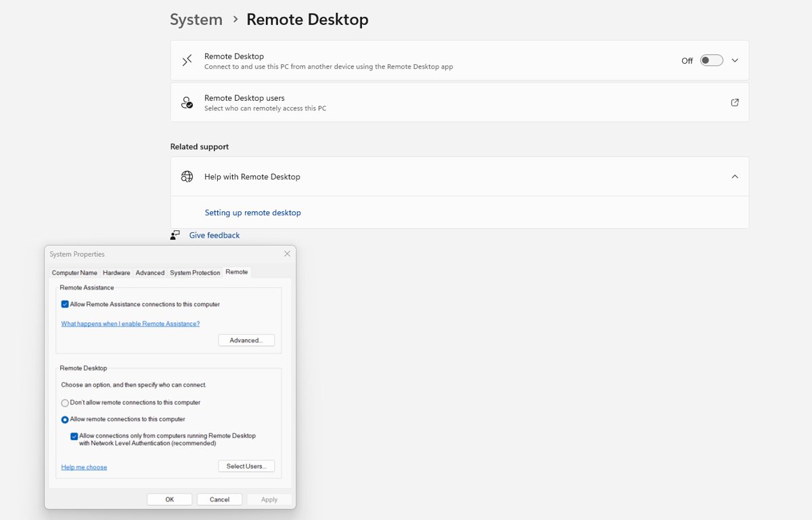Click the Off label beside the switch

[687, 61]
